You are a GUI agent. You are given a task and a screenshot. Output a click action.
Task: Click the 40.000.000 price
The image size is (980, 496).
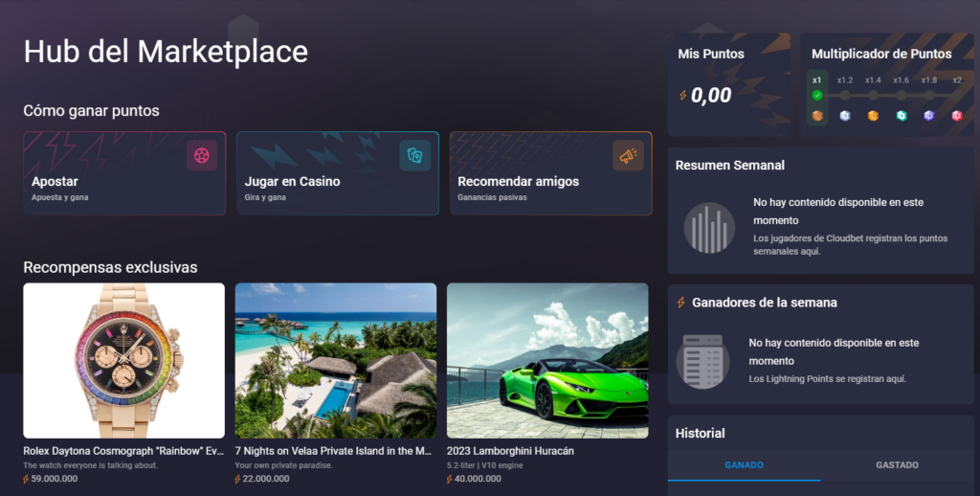click(x=479, y=479)
